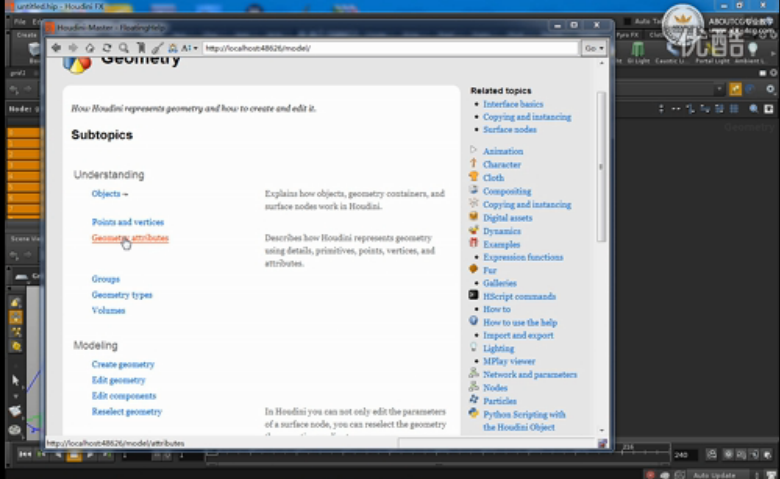Click the Dynamics icon beside its link
This screenshot has width=780, height=479.
pos(473,230)
